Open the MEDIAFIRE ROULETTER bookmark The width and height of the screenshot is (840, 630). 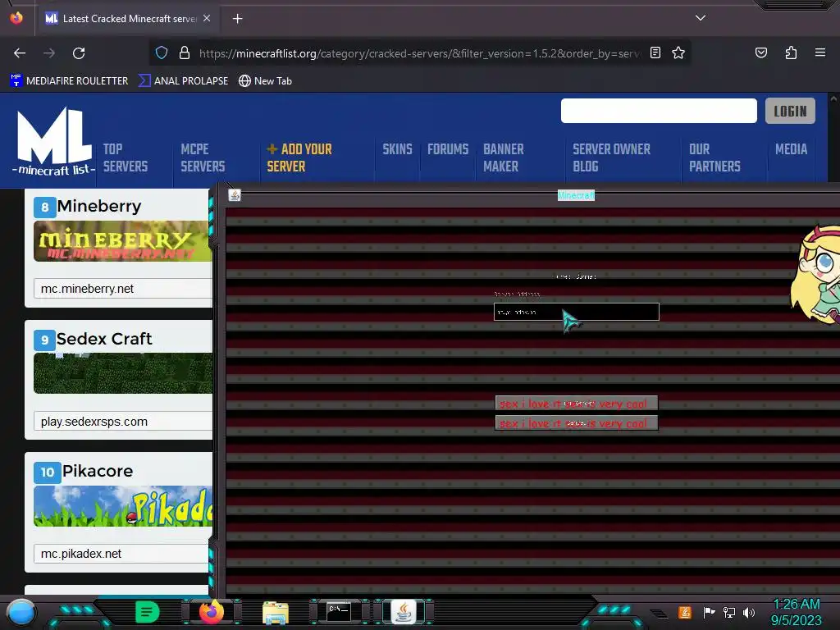click(69, 81)
